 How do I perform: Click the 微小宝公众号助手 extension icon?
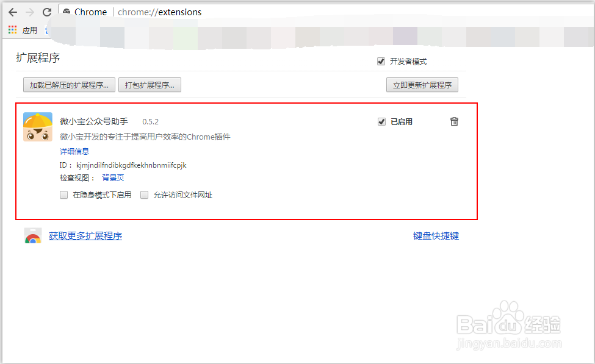[38, 127]
